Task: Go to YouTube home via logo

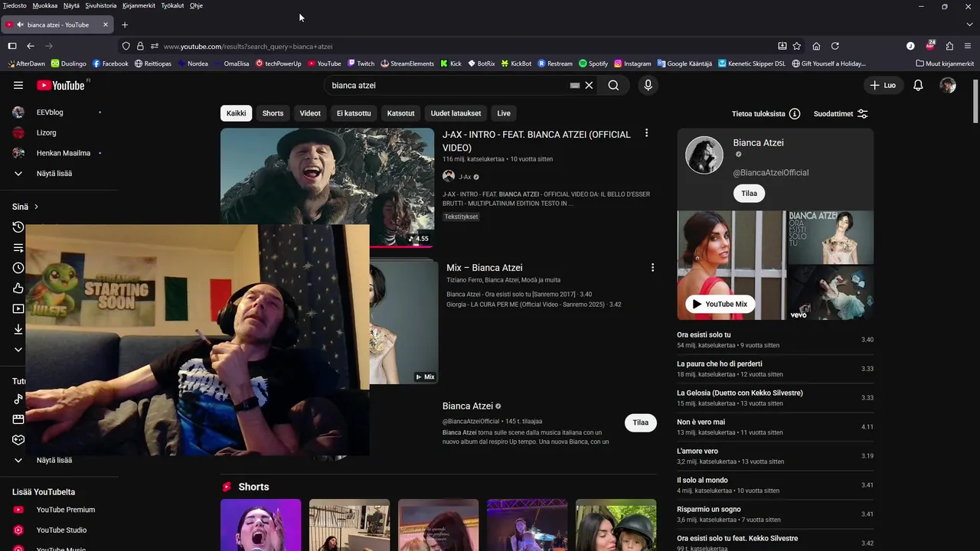Action: [x=60, y=86]
